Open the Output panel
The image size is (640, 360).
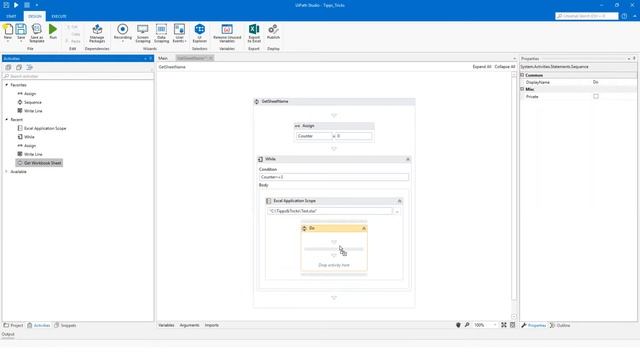point(8,334)
